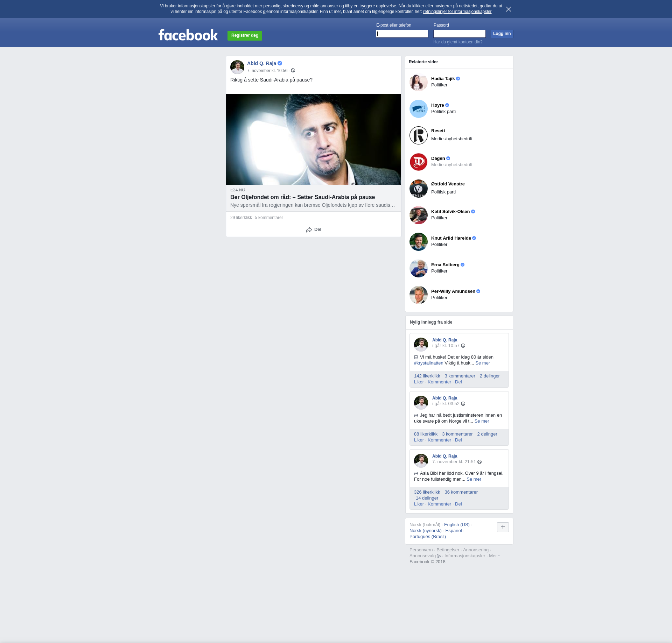Click globe icon next to 'i går kl. 10:57'
Viewport: 672px width, 643px height.
(x=463, y=346)
